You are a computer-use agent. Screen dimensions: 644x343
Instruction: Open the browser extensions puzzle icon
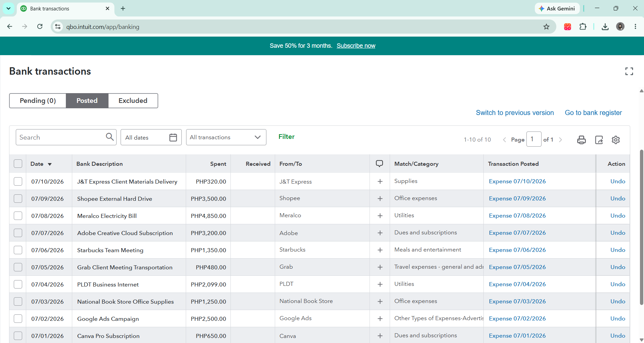click(x=583, y=27)
